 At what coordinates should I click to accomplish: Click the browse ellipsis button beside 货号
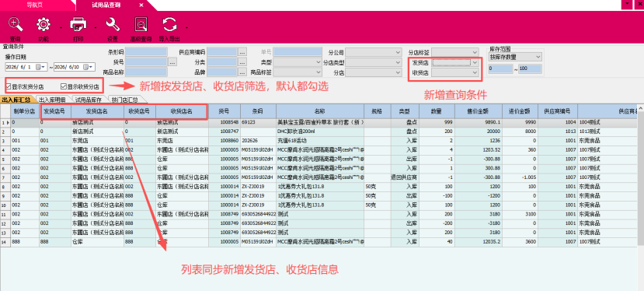click(x=172, y=62)
